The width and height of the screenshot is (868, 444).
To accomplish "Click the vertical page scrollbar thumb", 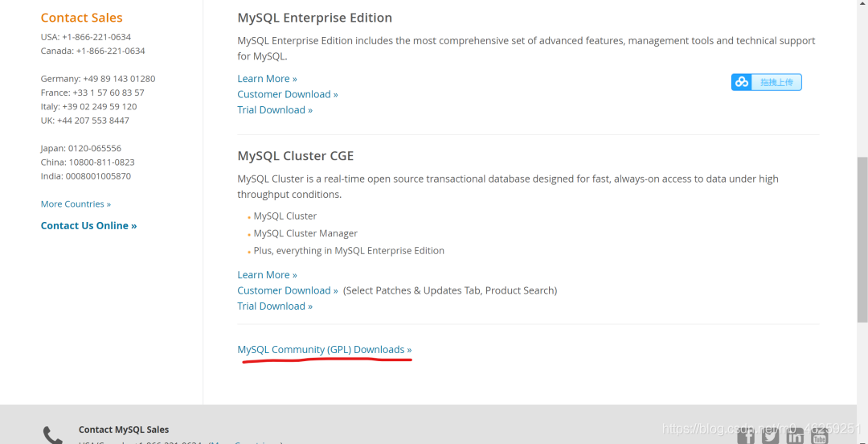I will [x=862, y=239].
